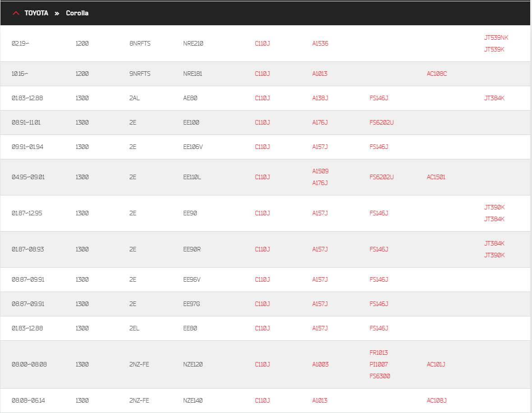The image size is (532, 413).
Task: Open JT390K link in EE90 row
Action: 495,207
